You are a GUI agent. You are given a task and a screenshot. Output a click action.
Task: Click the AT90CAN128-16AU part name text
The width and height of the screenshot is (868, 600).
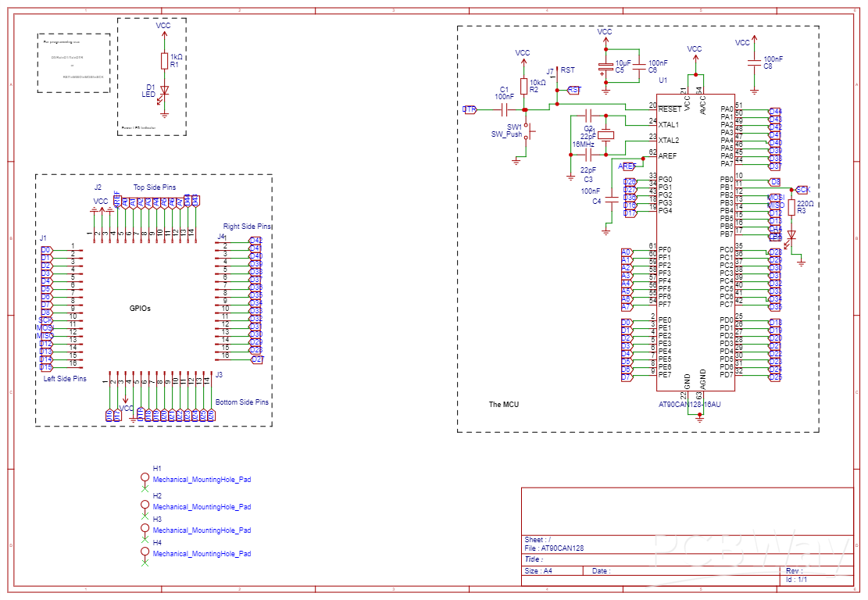pyautogui.click(x=691, y=405)
